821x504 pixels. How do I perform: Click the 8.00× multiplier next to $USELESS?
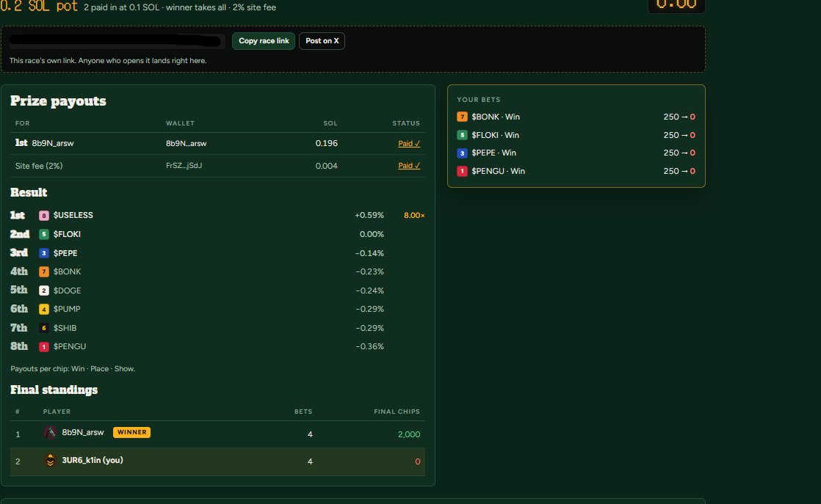414,216
